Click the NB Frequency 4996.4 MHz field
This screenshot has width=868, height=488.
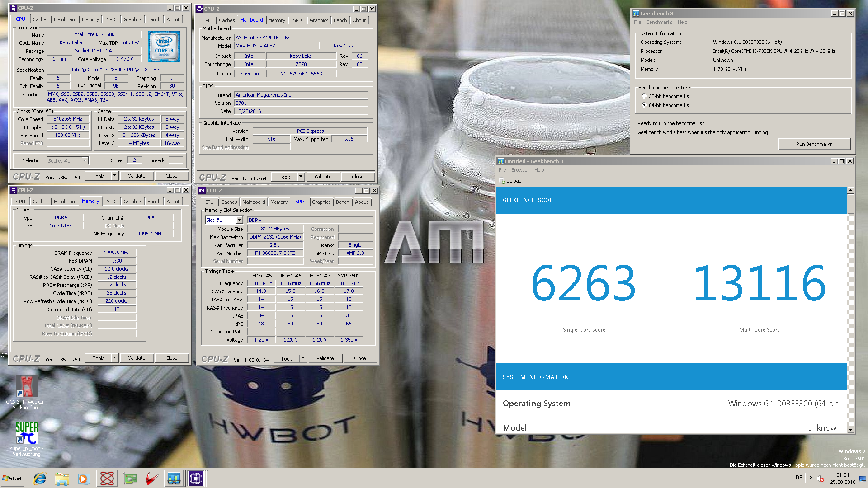151,234
